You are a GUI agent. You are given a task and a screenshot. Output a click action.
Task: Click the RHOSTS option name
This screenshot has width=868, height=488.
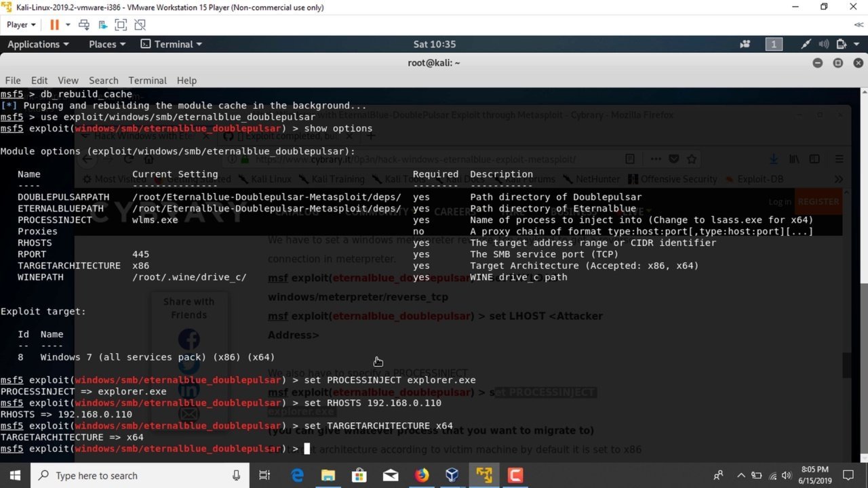[35, 243]
